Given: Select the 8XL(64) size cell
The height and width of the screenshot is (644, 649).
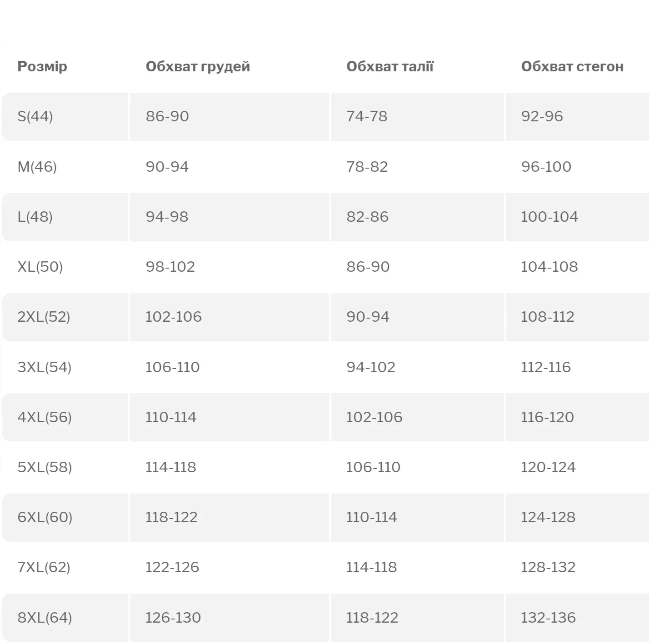Looking at the screenshot, I should [x=45, y=618].
